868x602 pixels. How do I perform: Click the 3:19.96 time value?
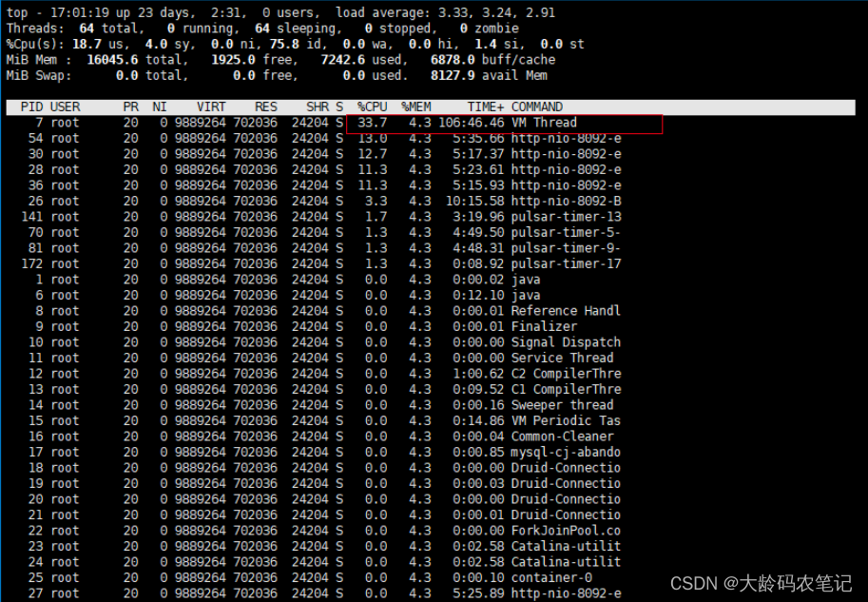[x=479, y=217]
